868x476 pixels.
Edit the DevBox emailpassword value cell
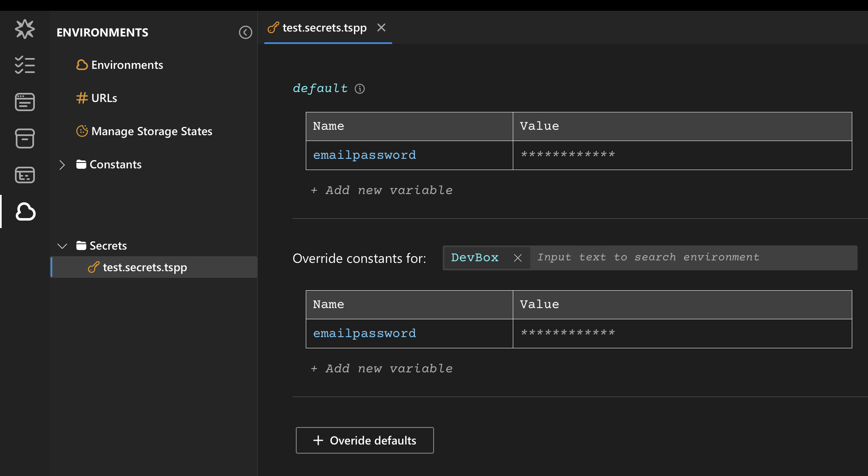pyautogui.click(x=682, y=333)
